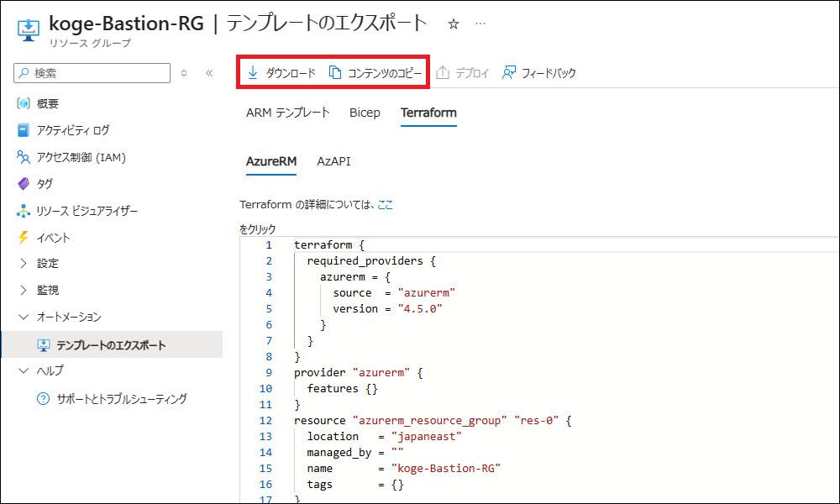Open アクセス制御 (IAM) in the sidebar
Screen dimensions: 840x504
tap(81, 157)
